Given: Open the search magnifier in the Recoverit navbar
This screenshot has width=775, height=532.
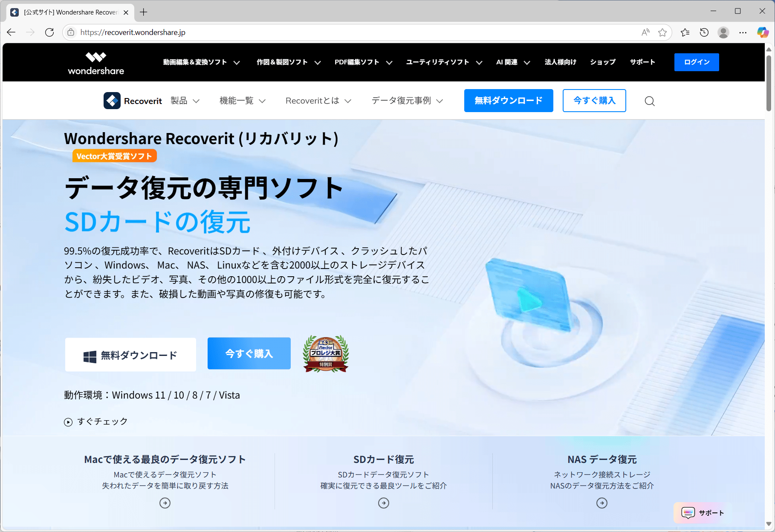Looking at the screenshot, I should 649,101.
